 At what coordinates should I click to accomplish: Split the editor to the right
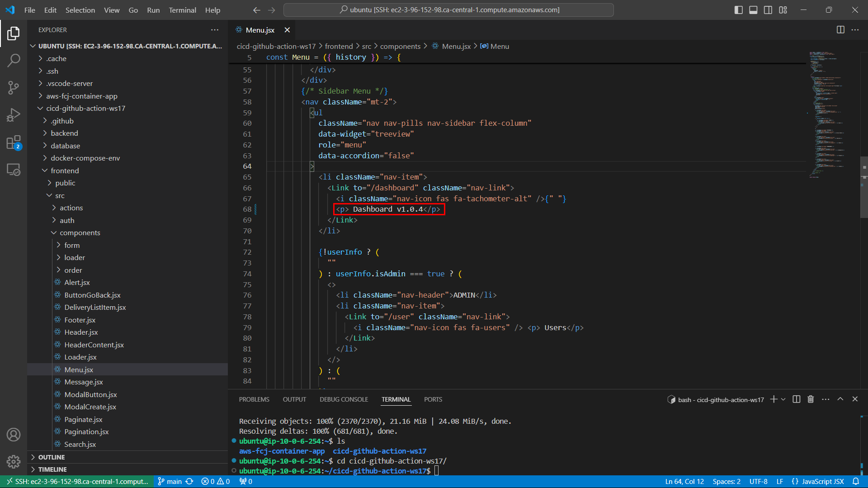840,30
